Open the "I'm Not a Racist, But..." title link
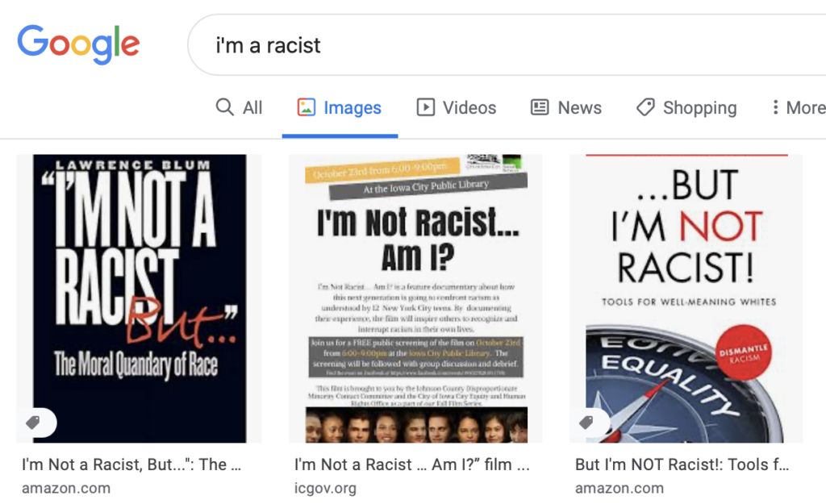Viewport: 826px width, 504px height. tap(131, 464)
